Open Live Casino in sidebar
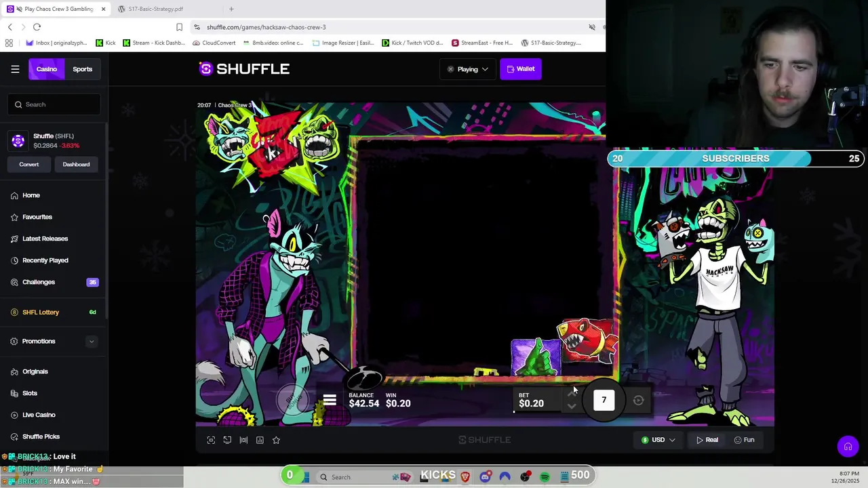Image resolution: width=868 pixels, height=488 pixels. click(x=39, y=415)
